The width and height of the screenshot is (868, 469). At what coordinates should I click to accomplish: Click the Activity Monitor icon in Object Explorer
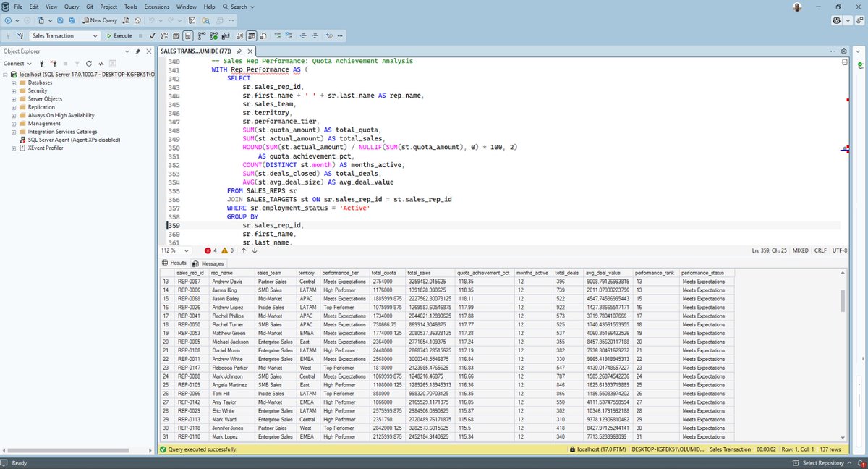(101, 64)
